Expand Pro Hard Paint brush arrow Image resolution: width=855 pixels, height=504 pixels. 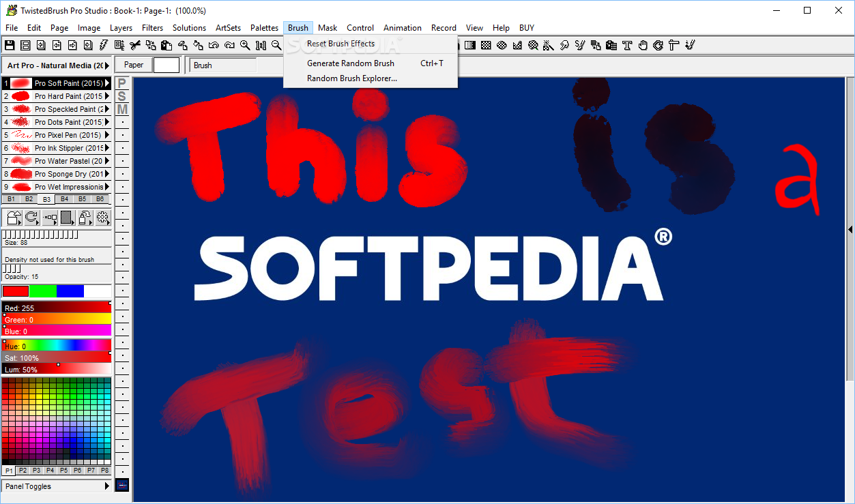click(107, 96)
